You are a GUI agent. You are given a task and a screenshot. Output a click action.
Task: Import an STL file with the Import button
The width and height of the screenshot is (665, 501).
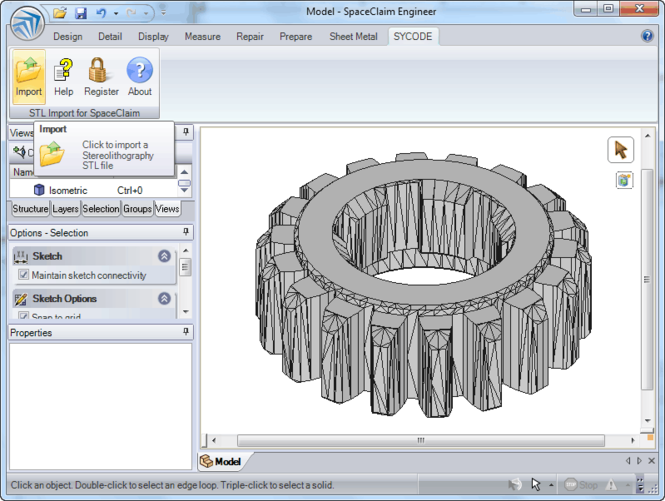point(29,77)
